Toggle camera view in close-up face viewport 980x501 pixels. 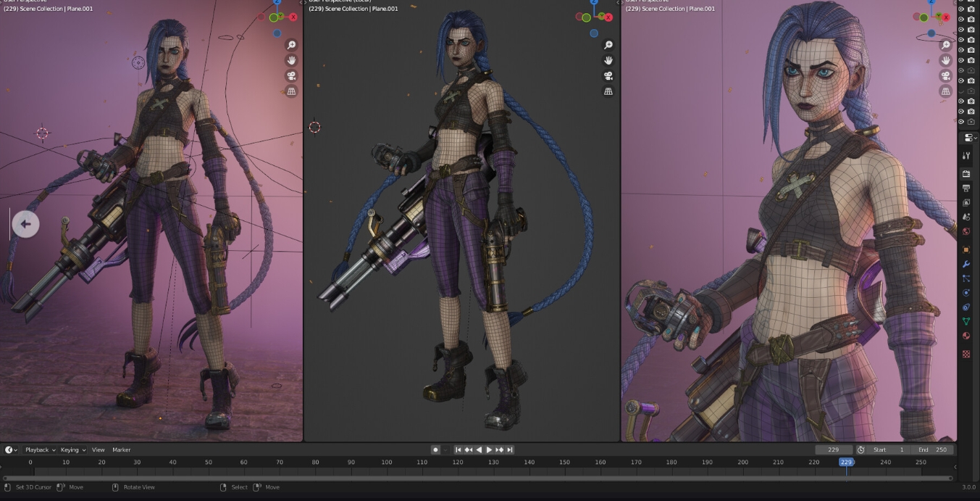click(x=945, y=75)
